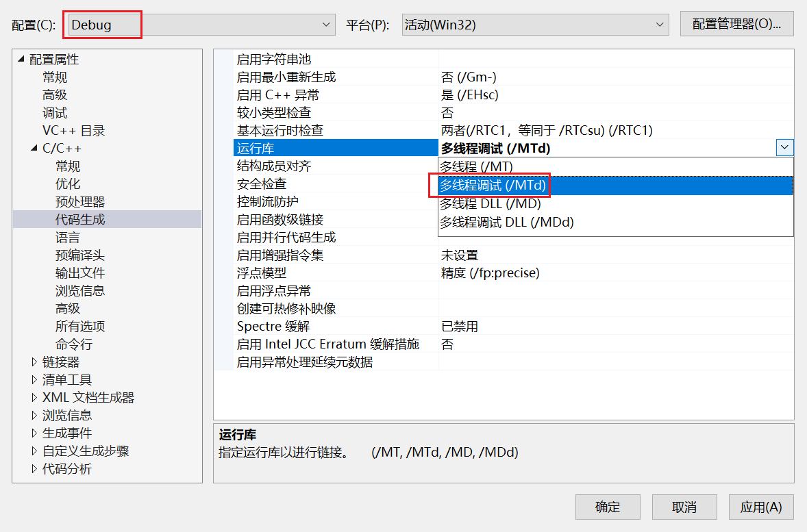The height and width of the screenshot is (532, 807).
Task: Select 预编译头 under C/C++
Action: click(x=80, y=255)
